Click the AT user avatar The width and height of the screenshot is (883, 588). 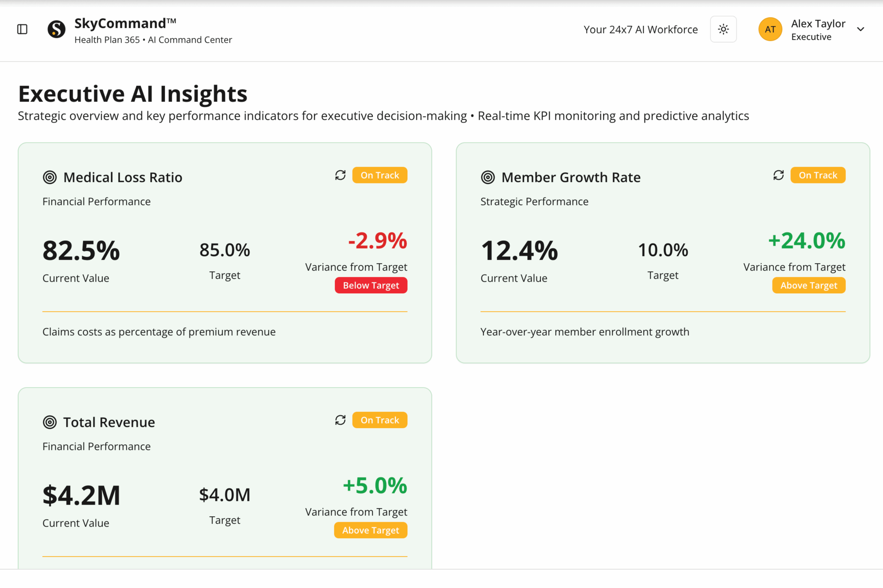(x=770, y=29)
